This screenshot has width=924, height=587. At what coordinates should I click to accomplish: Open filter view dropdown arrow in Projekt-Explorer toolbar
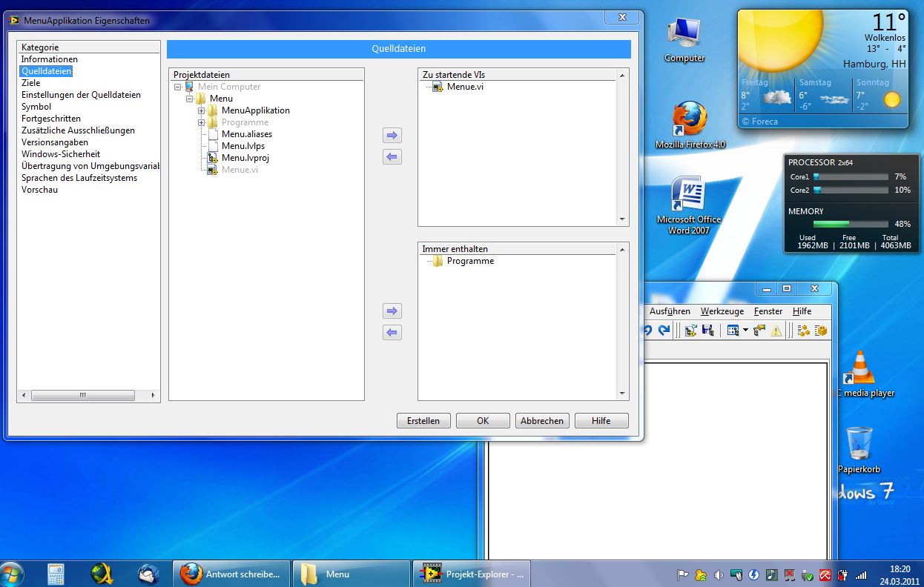[745, 331]
